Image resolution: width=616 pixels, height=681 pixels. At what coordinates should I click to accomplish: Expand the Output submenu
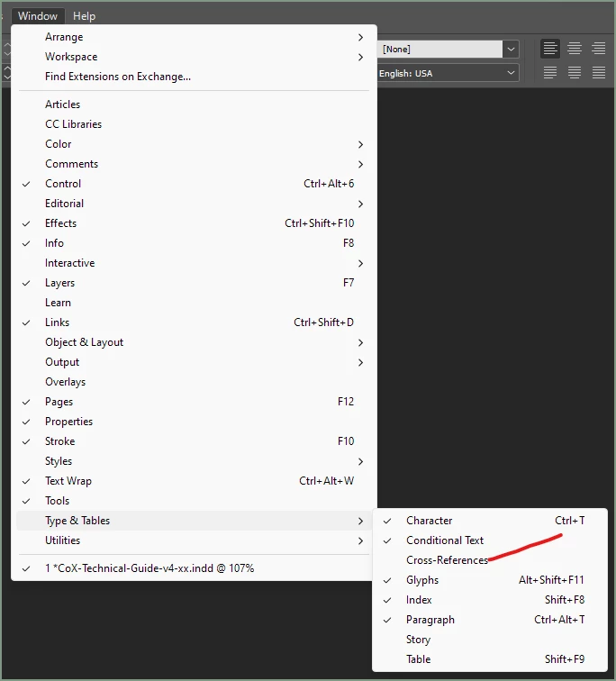[194, 362]
